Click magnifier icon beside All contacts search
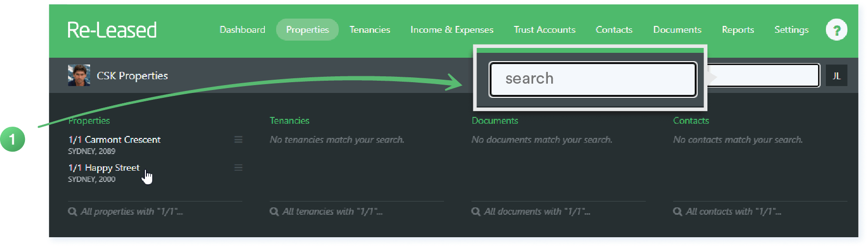This screenshot has width=868, height=247. 678,211
